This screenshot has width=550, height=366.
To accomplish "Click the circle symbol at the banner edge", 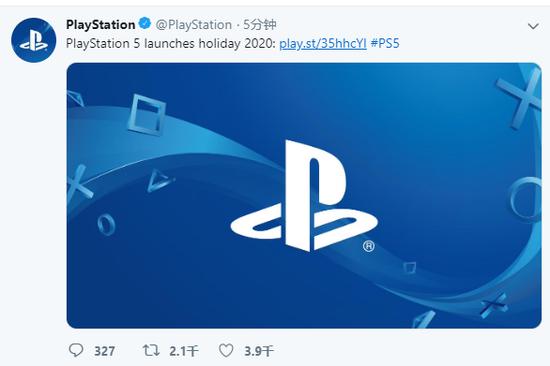I will 525,199.
